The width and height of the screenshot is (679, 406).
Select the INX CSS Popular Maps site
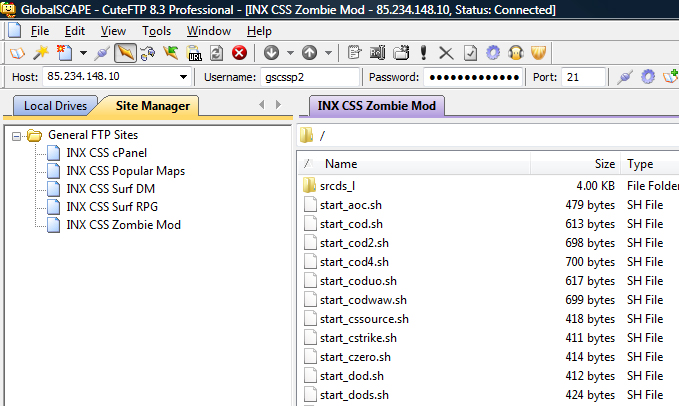(x=126, y=171)
